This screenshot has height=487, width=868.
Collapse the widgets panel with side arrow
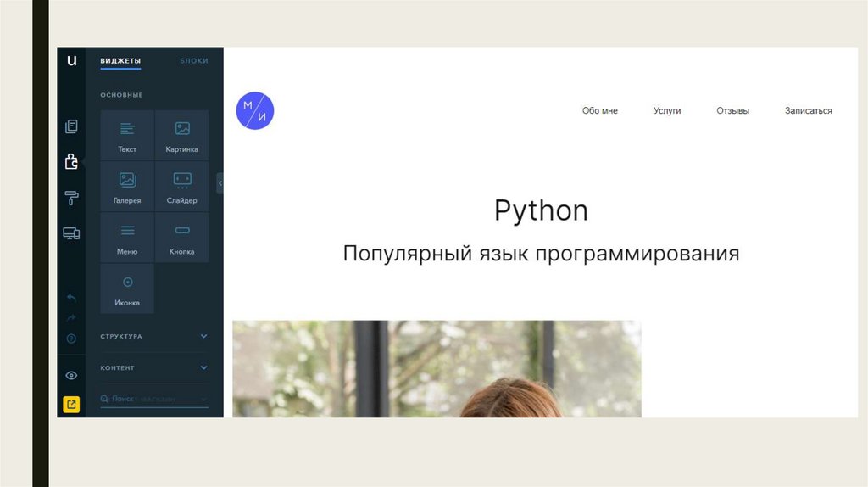coord(220,183)
